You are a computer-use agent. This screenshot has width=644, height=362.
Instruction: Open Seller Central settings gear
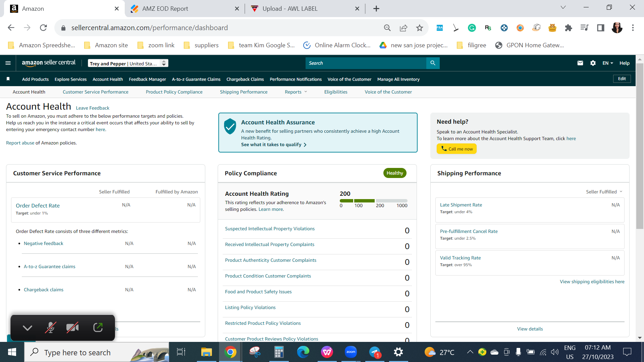tap(593, 63)
